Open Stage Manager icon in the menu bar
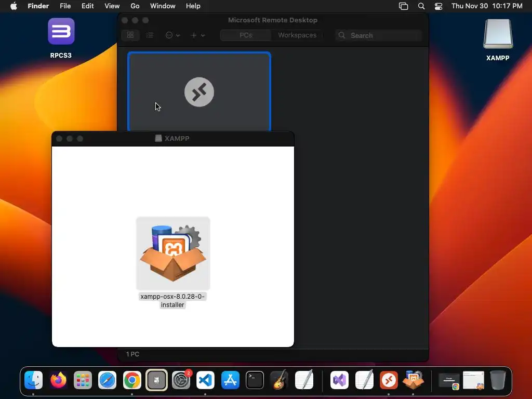Screen dimensions: 532x399 403,6
